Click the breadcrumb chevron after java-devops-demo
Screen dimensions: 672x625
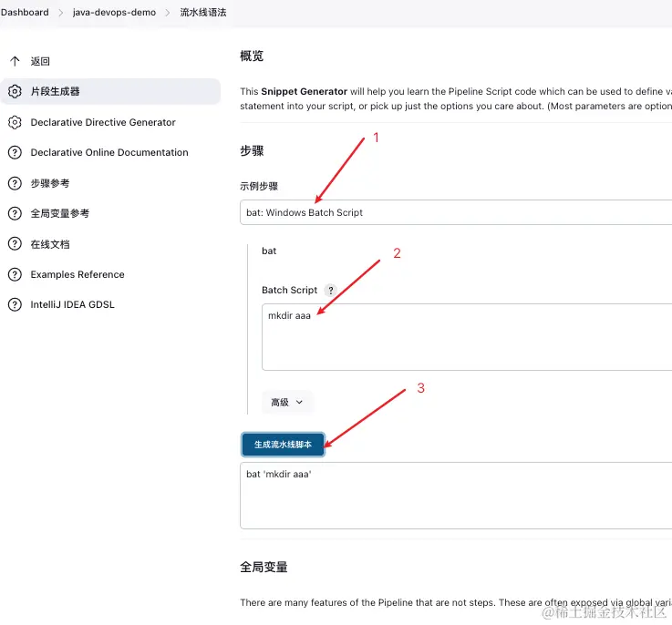[x=168, y=13]
